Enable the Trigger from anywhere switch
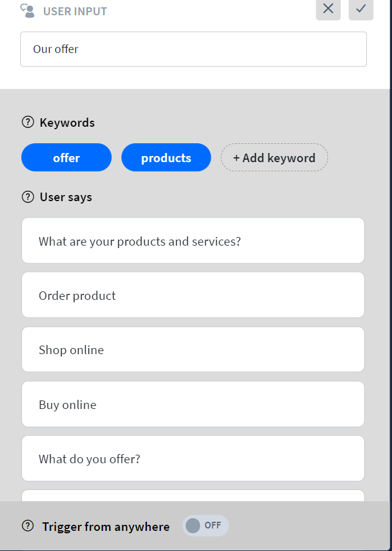 point(205,525)
